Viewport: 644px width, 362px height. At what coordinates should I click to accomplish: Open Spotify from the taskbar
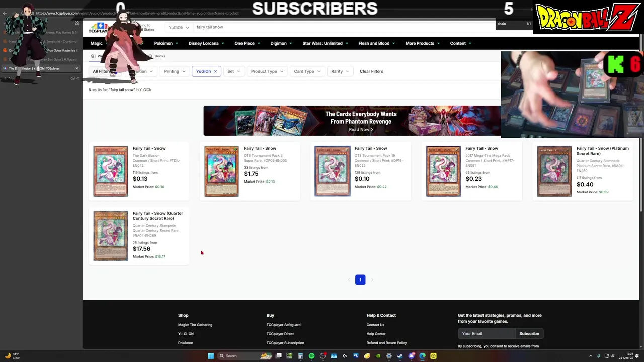[311, 356]
